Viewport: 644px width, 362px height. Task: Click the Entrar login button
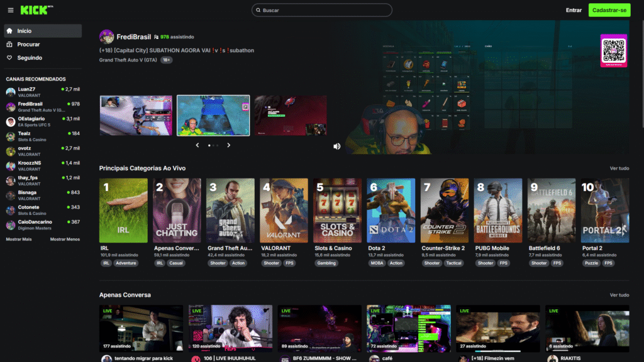[574, 10]
